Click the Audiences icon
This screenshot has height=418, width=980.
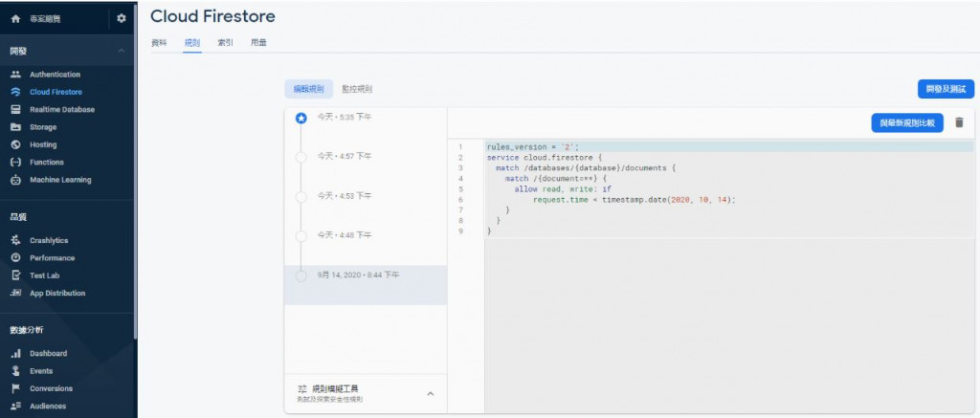pyautogui.click(x=16, y=406)
